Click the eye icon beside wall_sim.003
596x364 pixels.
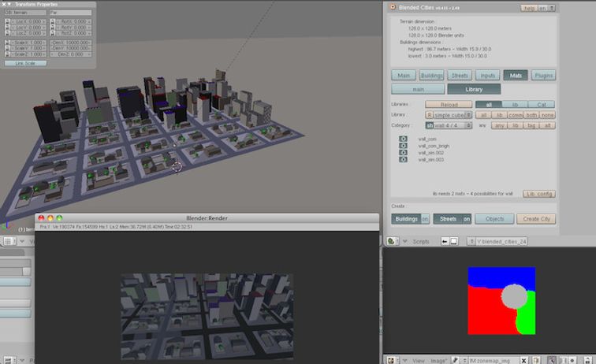click(403, 159)
